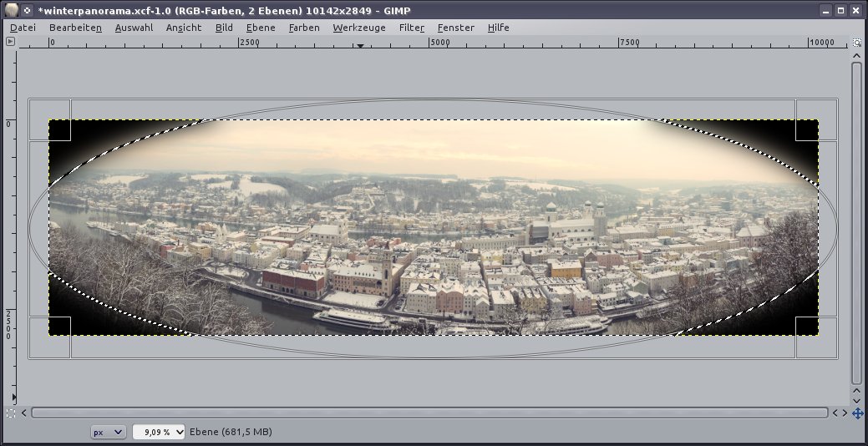Viewport: 868px width, 446px height.
Task: Click the navigation preview icon at bottom-right
Action: coord(857,413)
